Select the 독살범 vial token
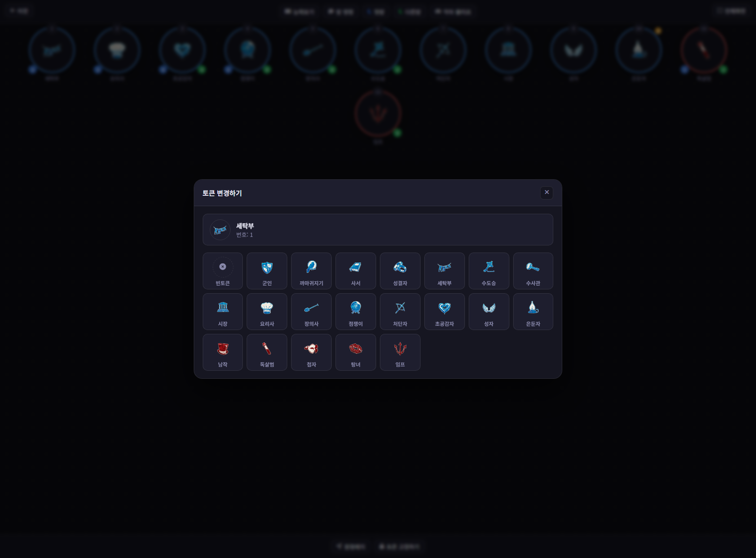756x558 pixels. coord(267,352)
